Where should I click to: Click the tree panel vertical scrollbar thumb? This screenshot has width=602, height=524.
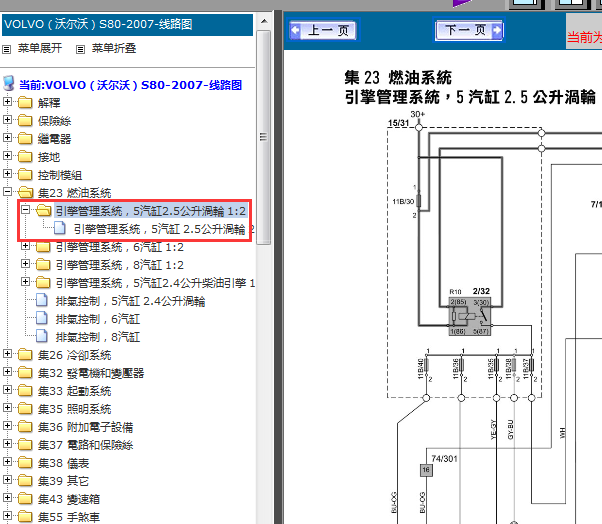pyautogui.click(x=263, y=137)
